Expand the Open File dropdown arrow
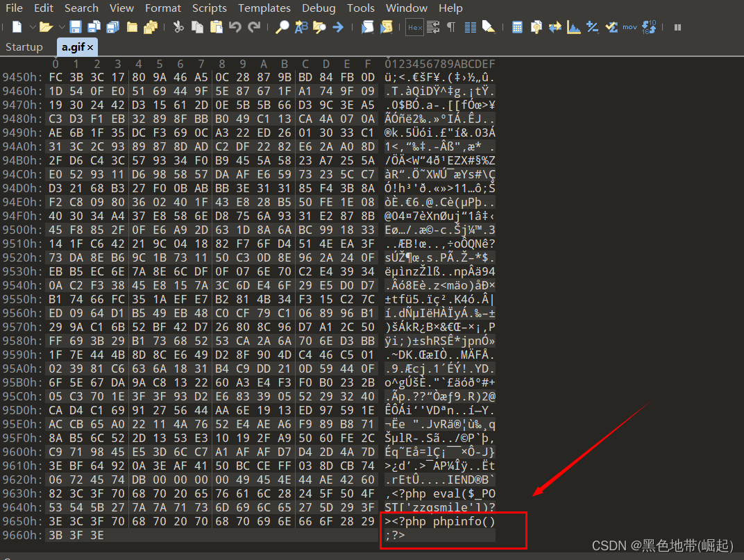The height and width of the screenshot is (560, 744). coord(62,27)
